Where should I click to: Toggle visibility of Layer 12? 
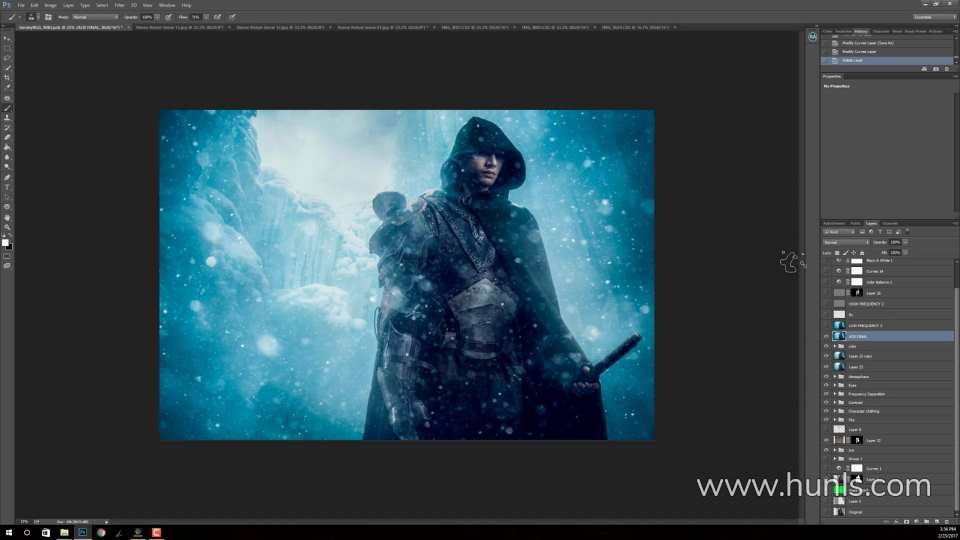(x=827, y=440)
